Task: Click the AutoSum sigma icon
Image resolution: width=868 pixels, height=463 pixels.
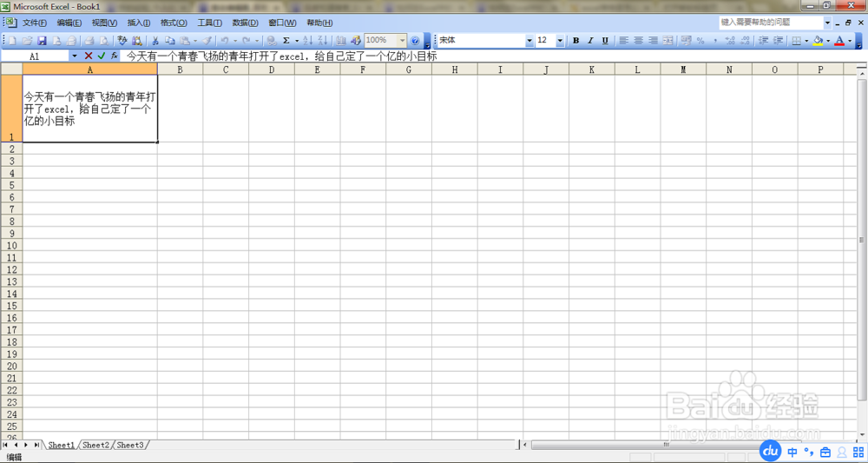Action: coord(286,41)
